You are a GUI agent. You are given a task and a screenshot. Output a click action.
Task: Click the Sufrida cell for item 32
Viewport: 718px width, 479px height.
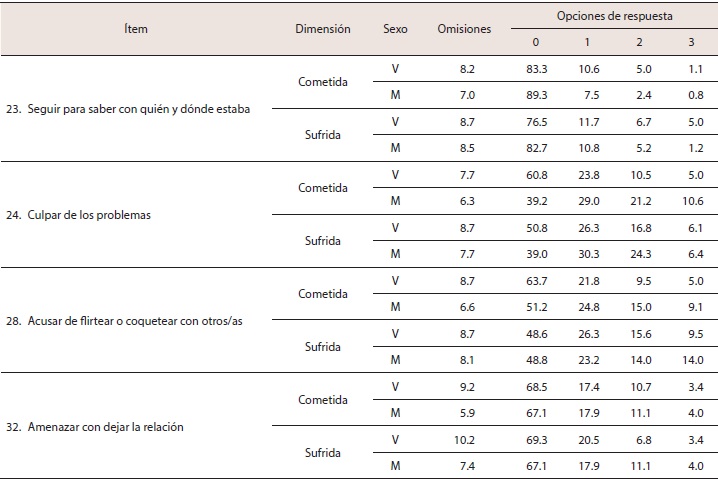pyautogui.click(x=322, y=452)
